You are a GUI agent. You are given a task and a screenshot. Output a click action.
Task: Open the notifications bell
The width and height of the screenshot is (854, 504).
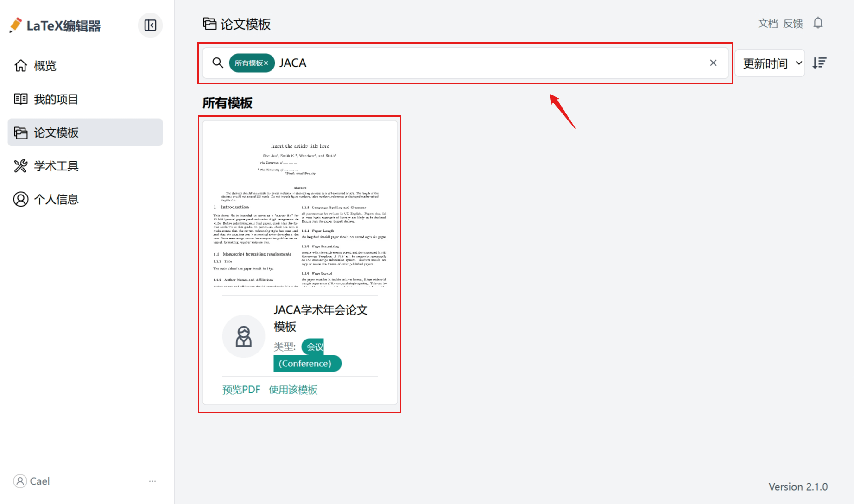[818, 23]
